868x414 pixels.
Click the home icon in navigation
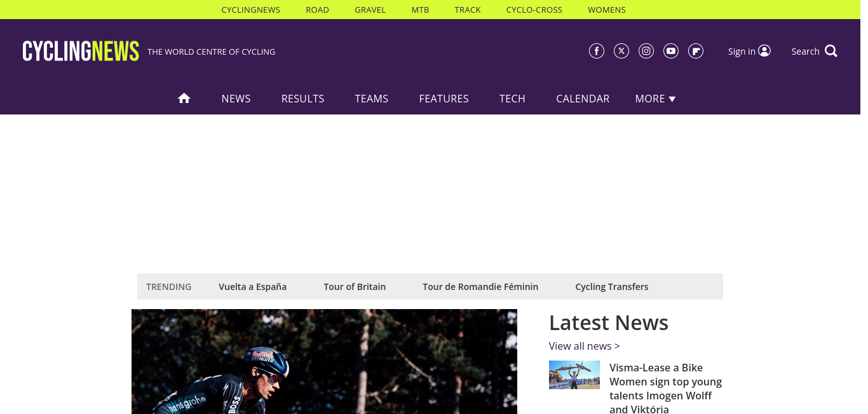coord(184,99)
